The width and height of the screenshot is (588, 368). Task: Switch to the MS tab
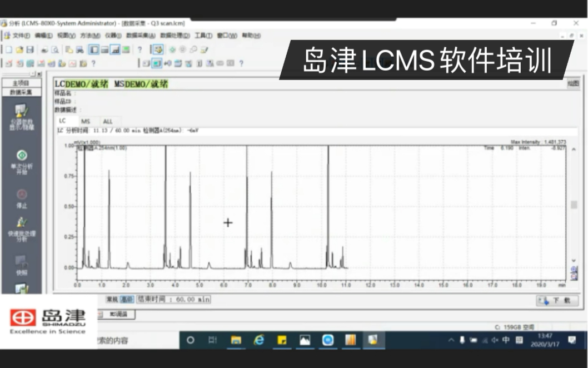pos(86,121)
